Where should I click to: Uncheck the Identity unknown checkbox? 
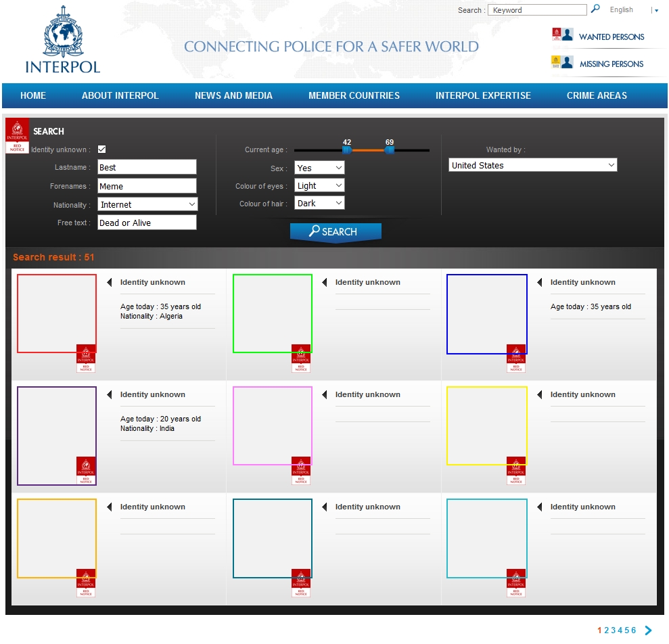pos(102,149)
